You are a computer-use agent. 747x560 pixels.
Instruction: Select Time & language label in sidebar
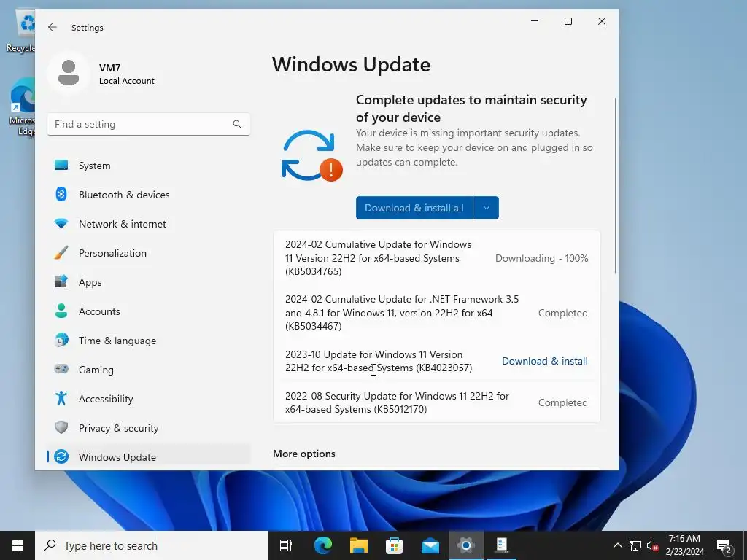(x=117, y=341)
